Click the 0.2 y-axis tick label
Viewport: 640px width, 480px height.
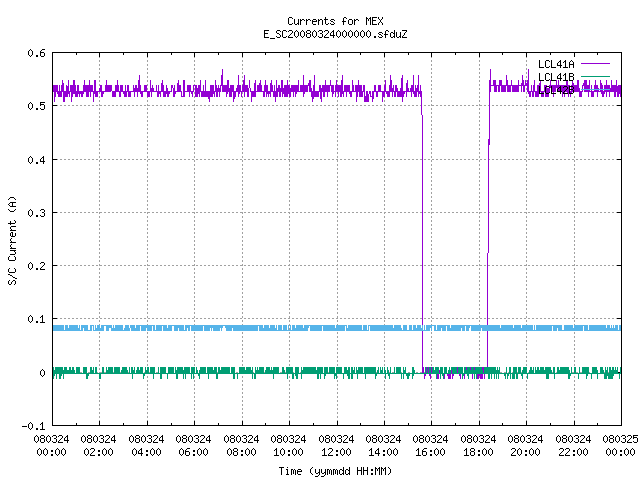click(36, 266)
